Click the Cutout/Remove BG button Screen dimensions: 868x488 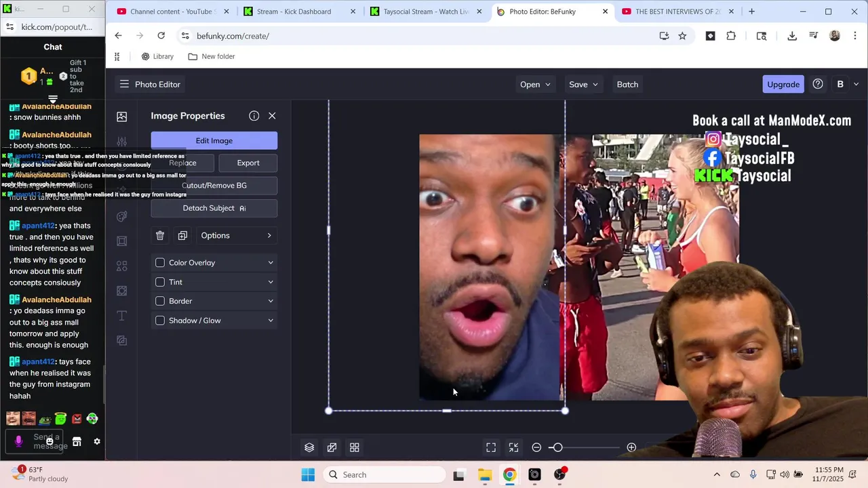tap(214, 185)
